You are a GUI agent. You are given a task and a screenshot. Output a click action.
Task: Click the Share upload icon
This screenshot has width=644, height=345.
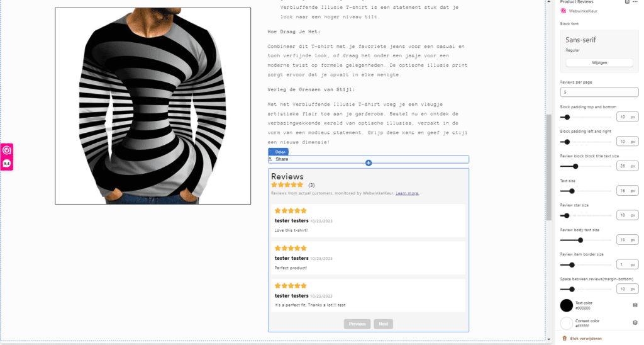[x=271, y=159]
